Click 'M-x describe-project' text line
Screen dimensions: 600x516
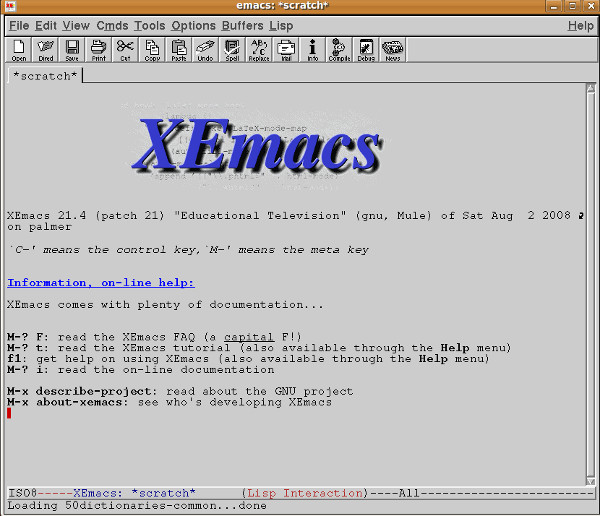[x=180, y=391]
